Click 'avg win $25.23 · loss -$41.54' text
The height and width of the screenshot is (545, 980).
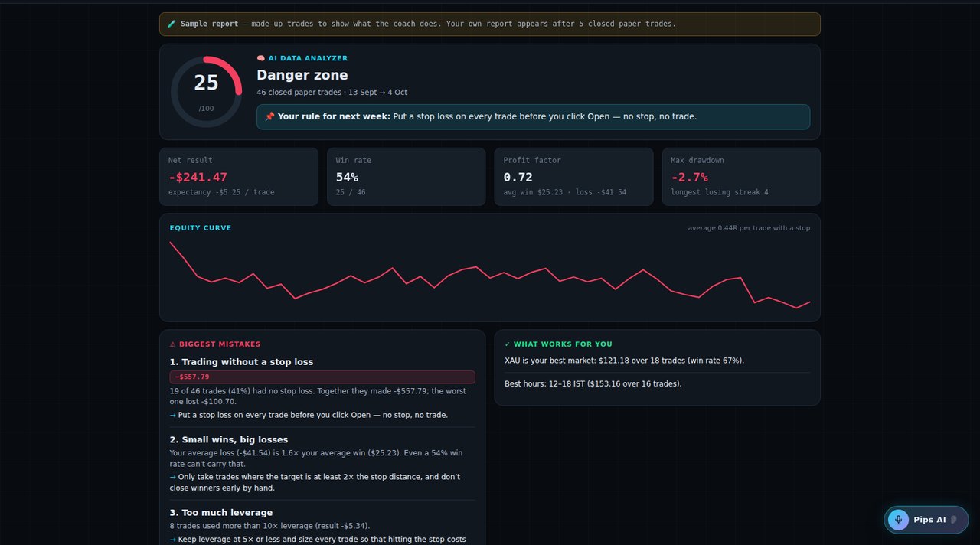coord(564,192)
